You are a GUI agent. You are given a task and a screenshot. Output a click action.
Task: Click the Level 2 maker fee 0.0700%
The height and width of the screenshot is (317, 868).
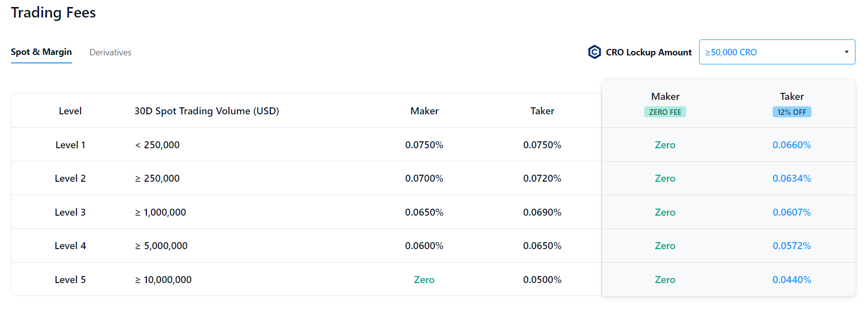(x=424, y=178)
